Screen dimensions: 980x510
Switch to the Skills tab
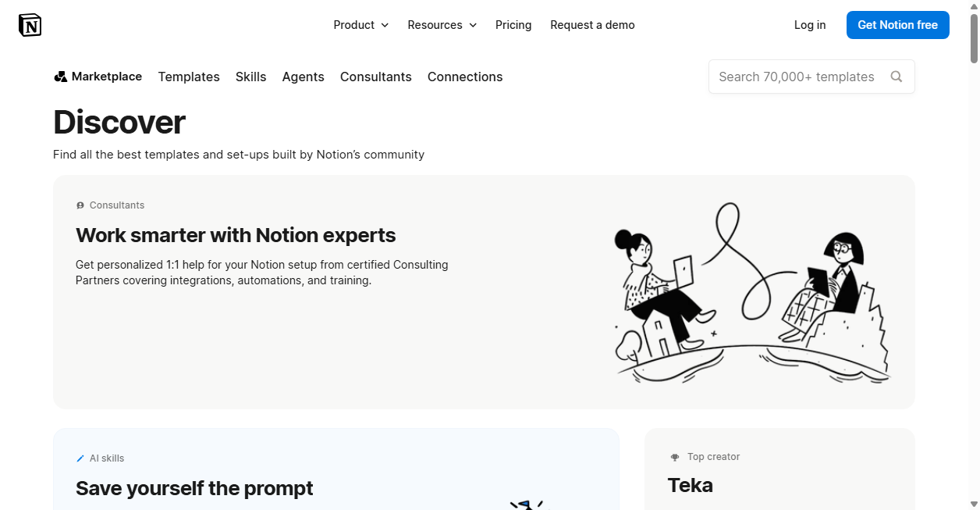(251, 77)
